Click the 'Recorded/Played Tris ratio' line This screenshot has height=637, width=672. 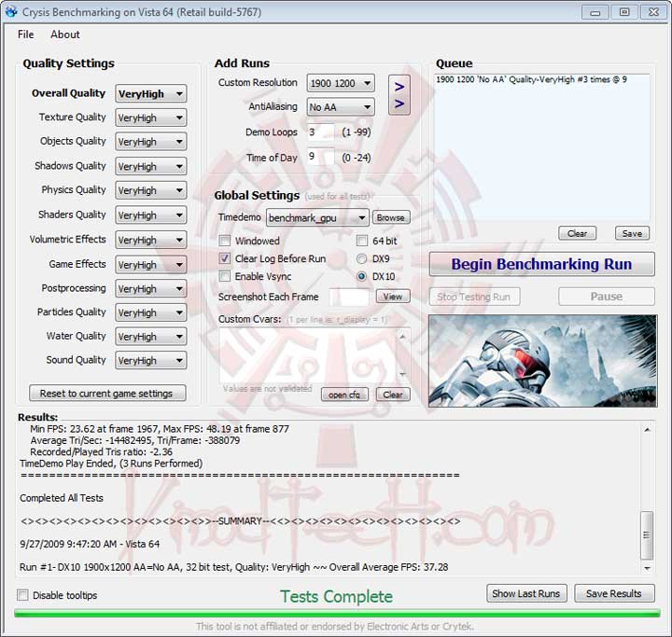pos(101,452)
